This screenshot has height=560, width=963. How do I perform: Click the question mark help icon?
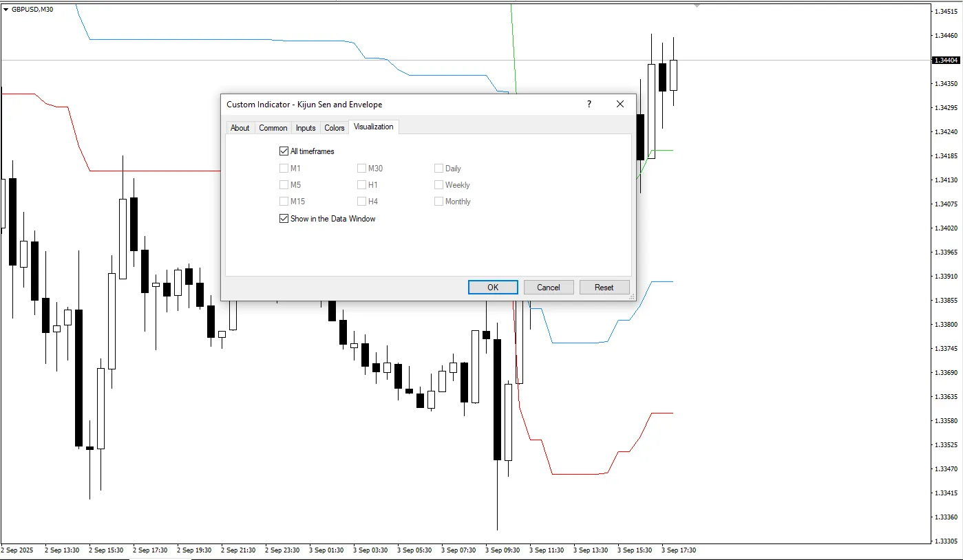pyautogui.click(x=589, y=104)
